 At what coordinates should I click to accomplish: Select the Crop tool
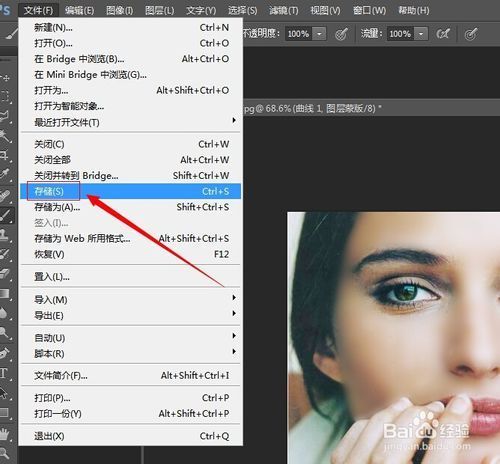point(6,155)
